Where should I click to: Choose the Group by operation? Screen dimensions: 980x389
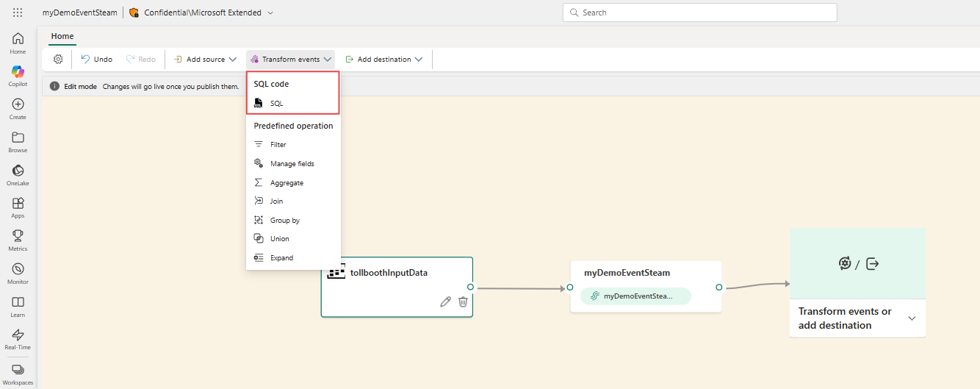293,220
